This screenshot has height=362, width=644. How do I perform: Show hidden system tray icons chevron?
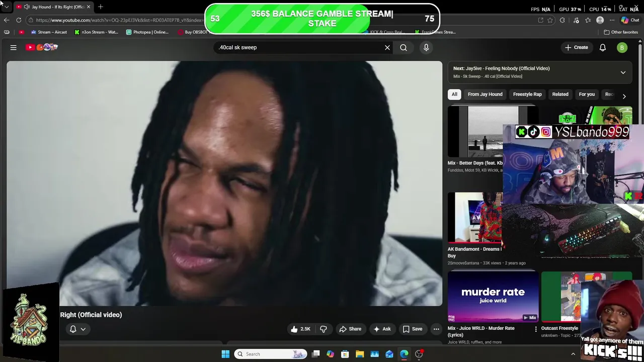click(573, 354)
